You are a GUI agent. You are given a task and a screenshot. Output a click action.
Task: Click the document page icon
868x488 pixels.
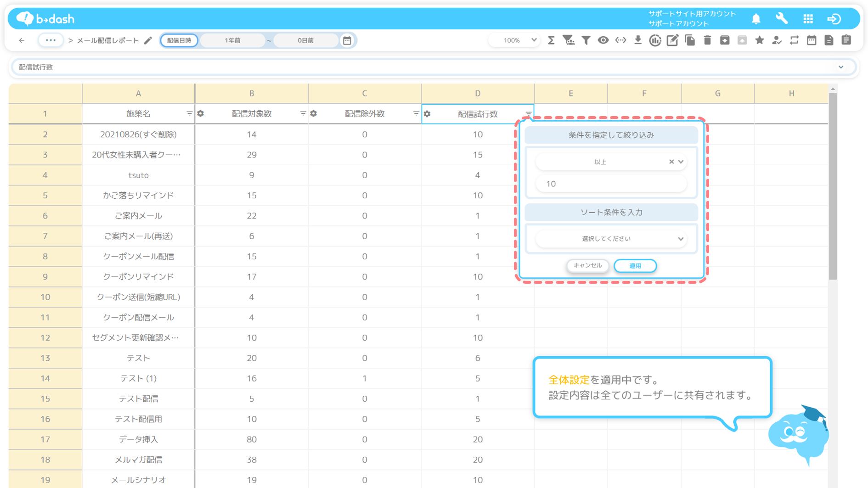tap(829, 40)
